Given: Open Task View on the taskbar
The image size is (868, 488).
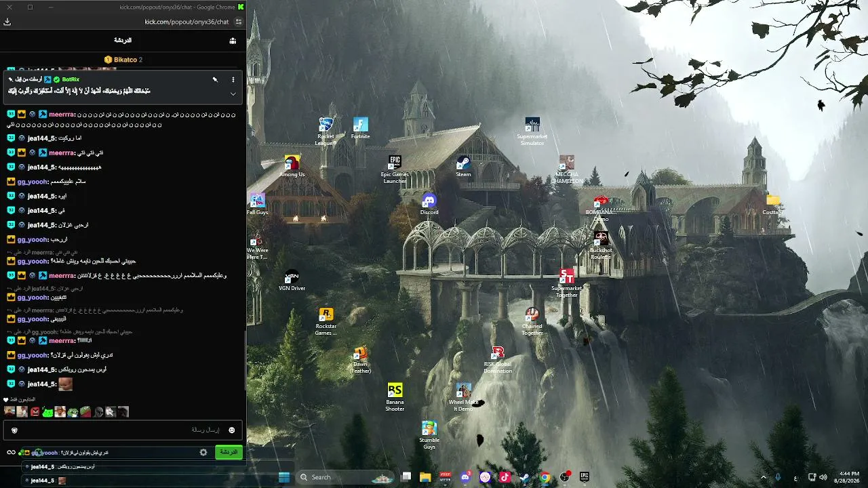Looking at the screenshot, I should tap(406, 477).
